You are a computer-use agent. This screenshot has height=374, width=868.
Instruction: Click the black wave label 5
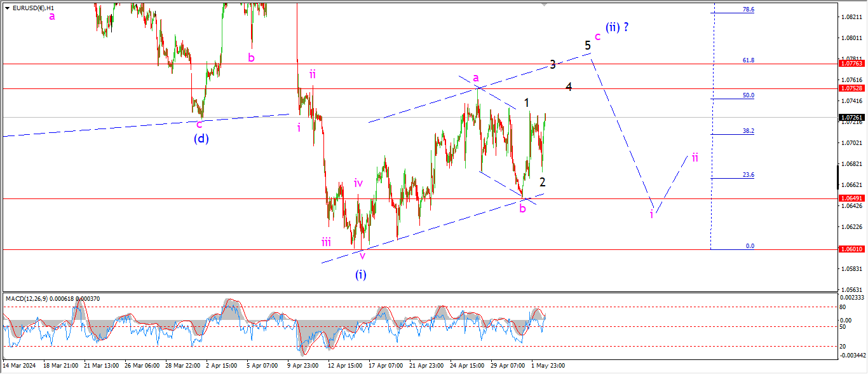588,45
